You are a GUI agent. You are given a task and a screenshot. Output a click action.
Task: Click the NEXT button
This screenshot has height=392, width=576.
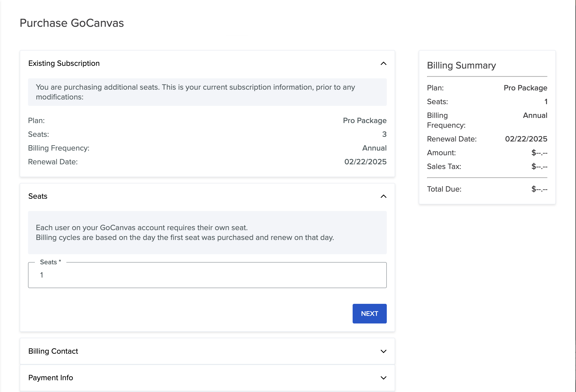coord(369,313)
